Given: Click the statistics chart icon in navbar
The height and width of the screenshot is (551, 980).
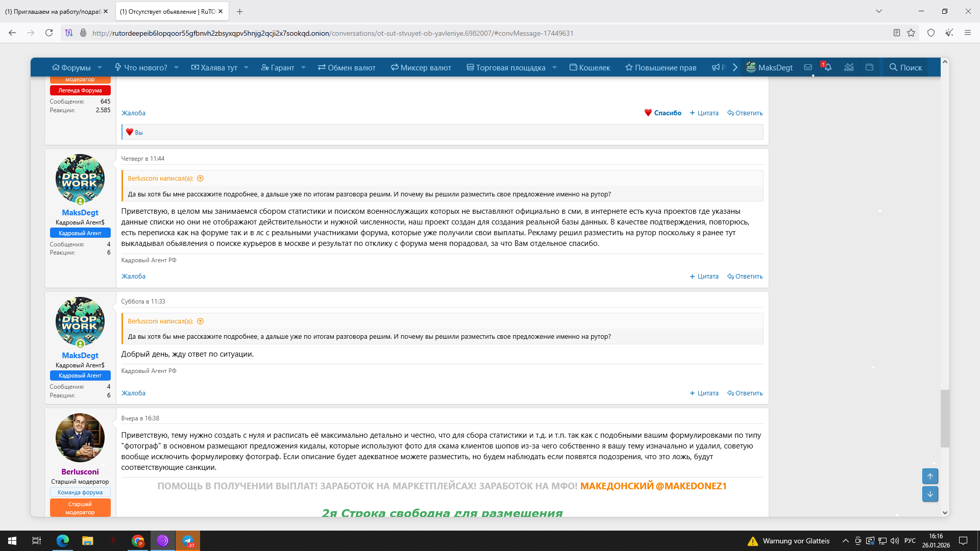Looking at the screenshot, I should (x=849, y=67).
